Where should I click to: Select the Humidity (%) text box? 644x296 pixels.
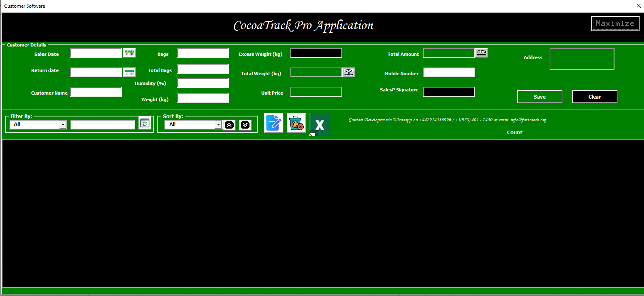(x=203, y=83)
